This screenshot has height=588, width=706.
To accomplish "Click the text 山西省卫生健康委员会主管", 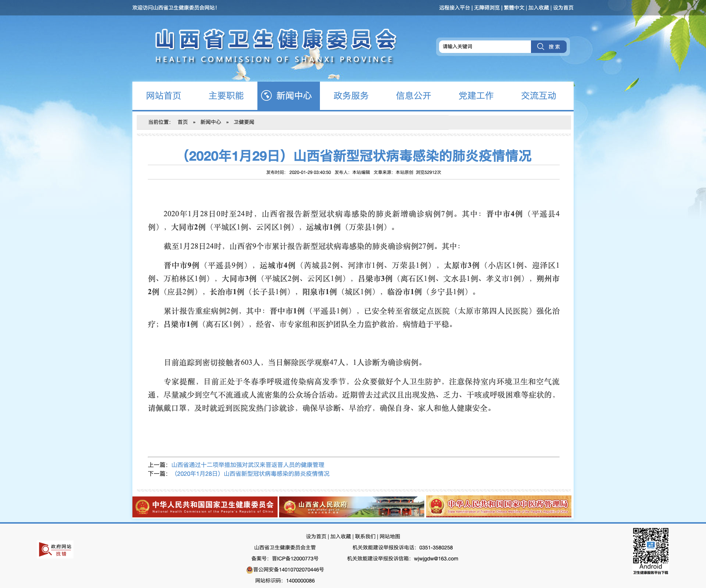I will tap(285, 548).
